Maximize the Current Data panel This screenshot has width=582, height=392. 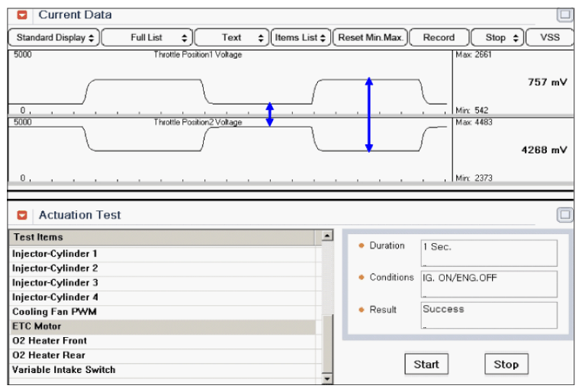coord(564,14)
